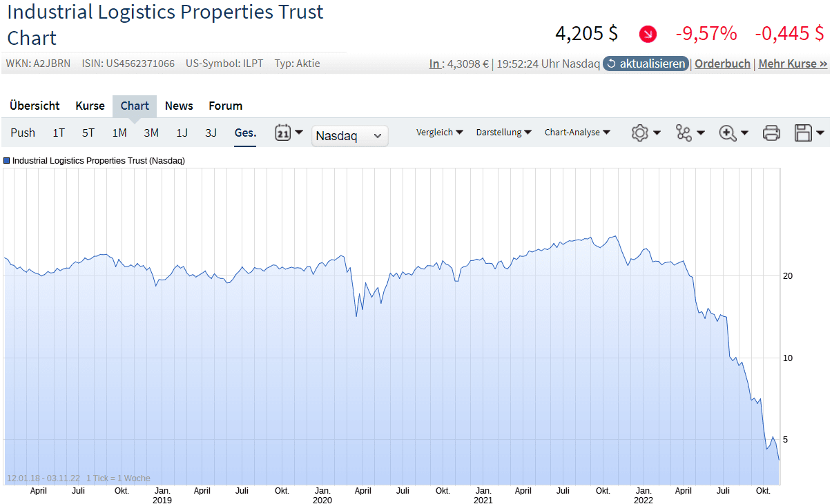The height and width of the screenshot is (504, 832).
Task: Click the chart legend label Industrial Logistics Properties Trust (Nasdaq)
Action: [99, 160]
